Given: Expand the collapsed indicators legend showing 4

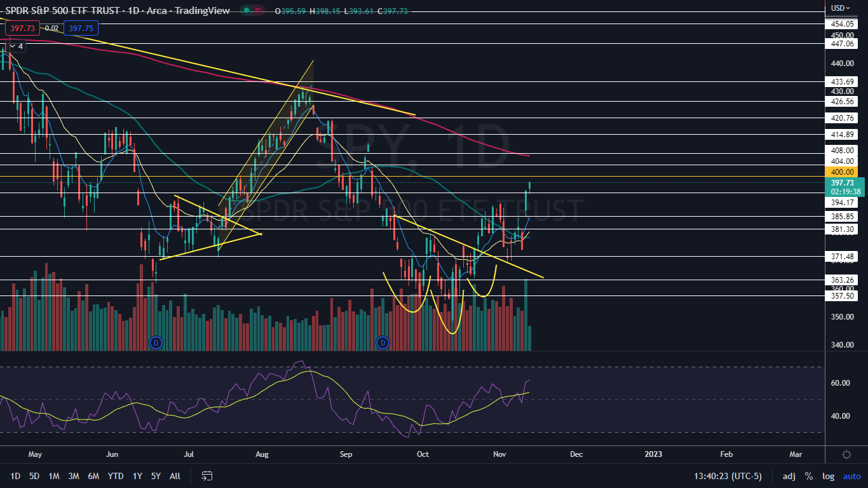Looking at the screenshot, I should click(15, 46).
